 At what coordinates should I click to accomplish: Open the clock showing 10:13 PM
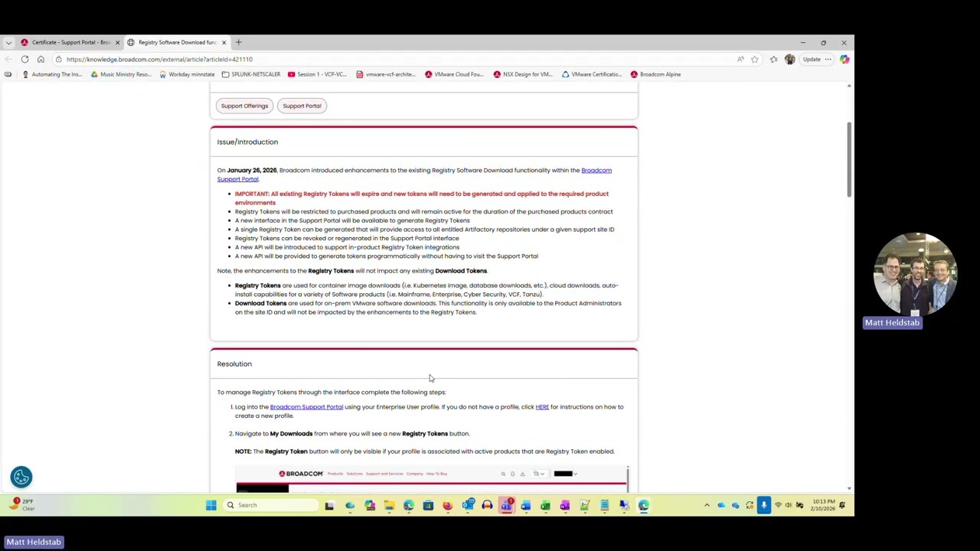coord(823,505)
